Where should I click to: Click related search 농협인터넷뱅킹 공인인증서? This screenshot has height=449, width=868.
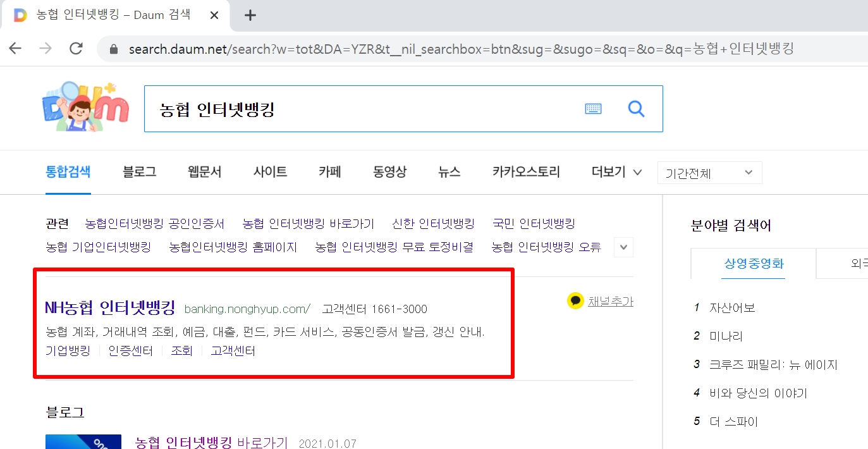tap(155, 223)
